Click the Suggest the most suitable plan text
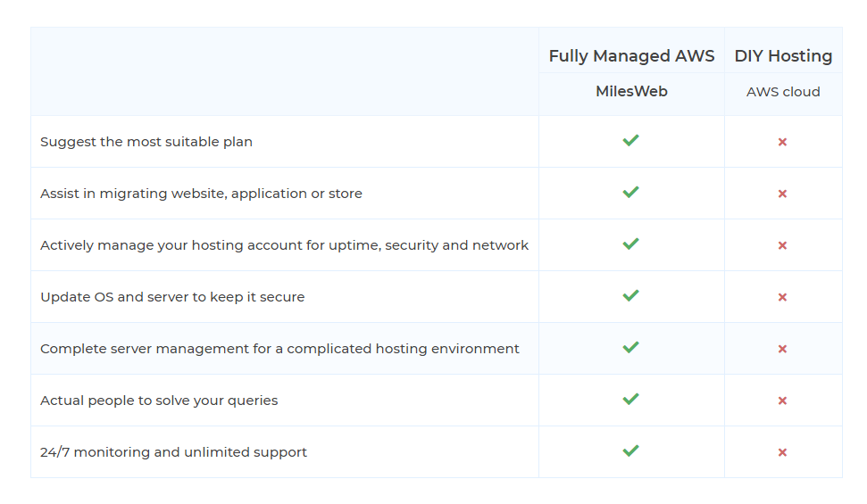The width and height of the screenshot is (867, 504). [146, 142]
